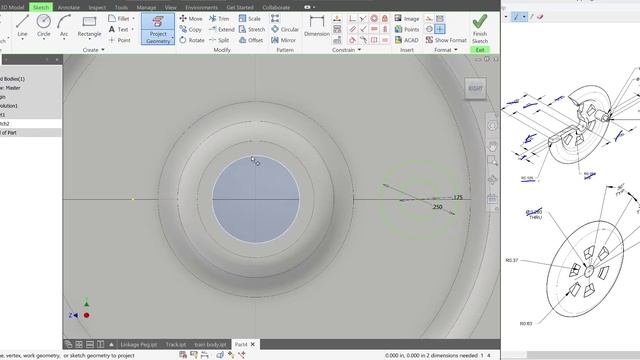640x360 pixels.
Task: Select the Scale tool
Action: [249, 19]
